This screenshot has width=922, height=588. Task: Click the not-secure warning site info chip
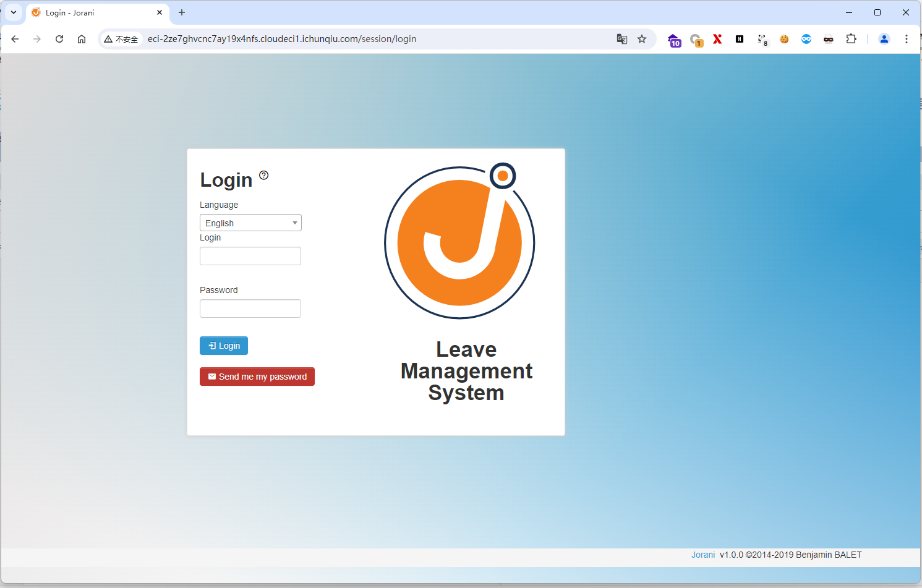pyautogui.click(x=121, y=39)
